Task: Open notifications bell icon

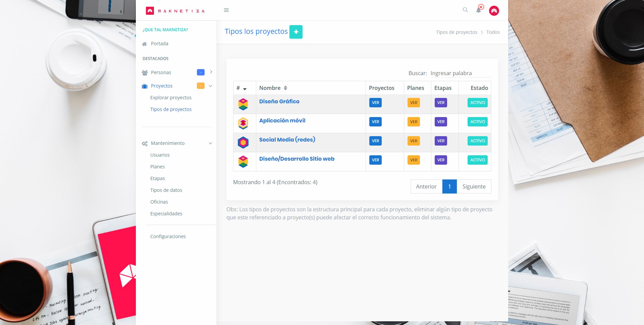Action: pyautogui.click(x=479, y=10)
